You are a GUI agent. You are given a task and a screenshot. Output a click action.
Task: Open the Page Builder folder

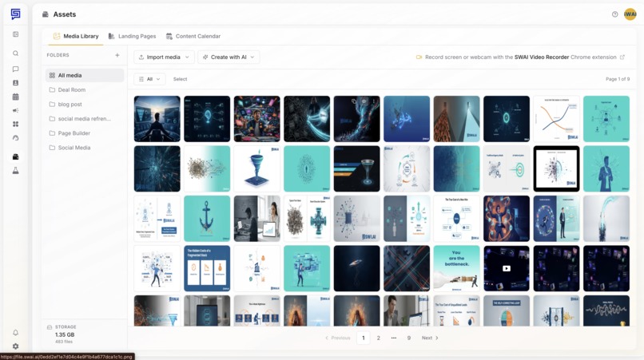point(85,133)
